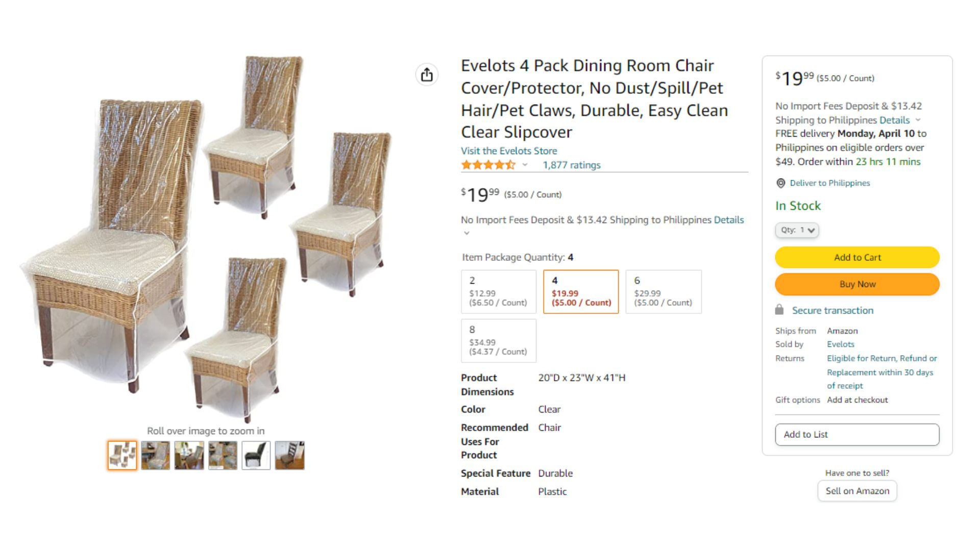Click the location pin icon for delivery
The height and width of the screenshot is (551, 980).
[x=780, y=183]
